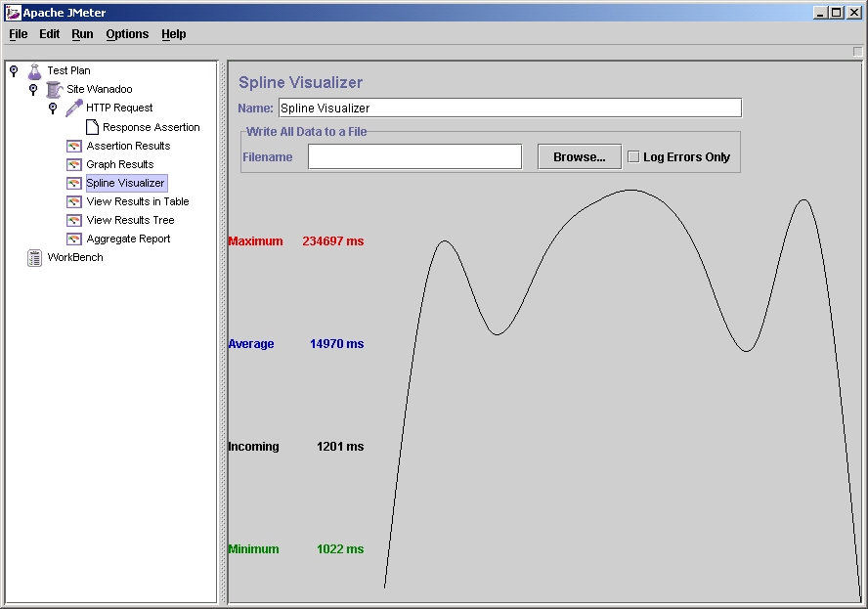The height and width of the screenshot is (609, 868).
Task: Click the Assertion Results listener icon
Action: click(74, 146)
